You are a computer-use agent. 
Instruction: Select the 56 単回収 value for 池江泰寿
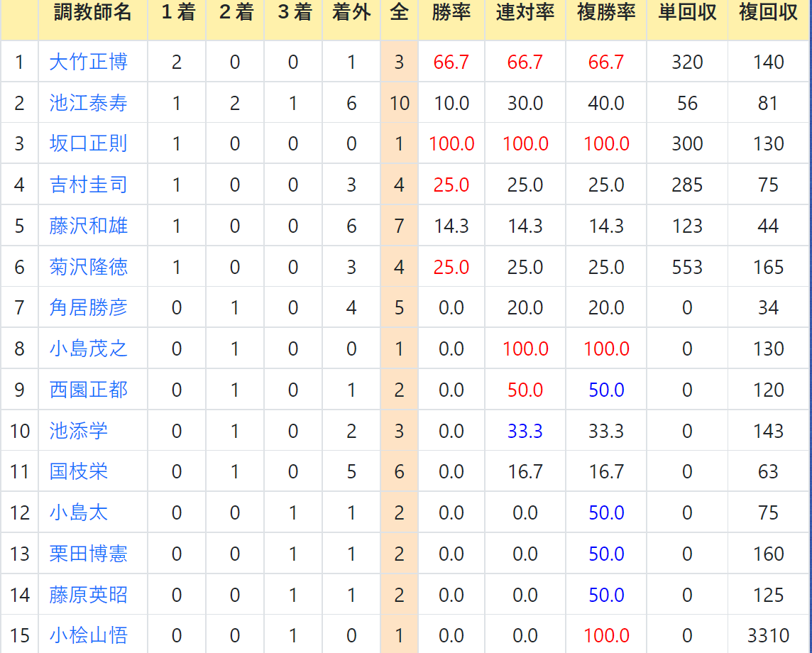click(687, 104)
